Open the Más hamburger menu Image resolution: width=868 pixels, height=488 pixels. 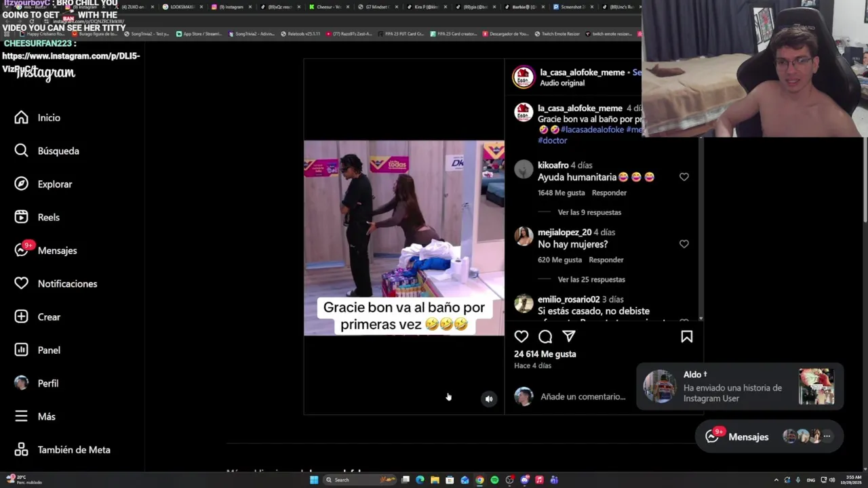[x=22, y=417]
